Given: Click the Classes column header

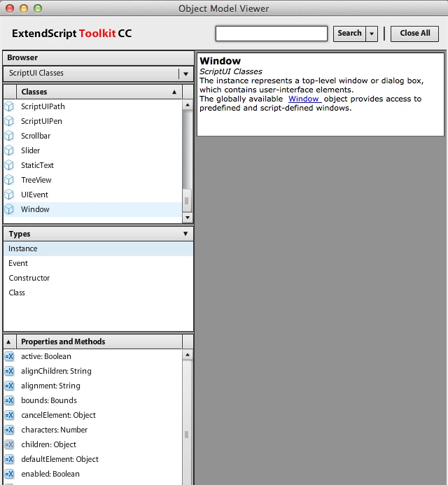Looking at the screenshot, I should [99, 92].
